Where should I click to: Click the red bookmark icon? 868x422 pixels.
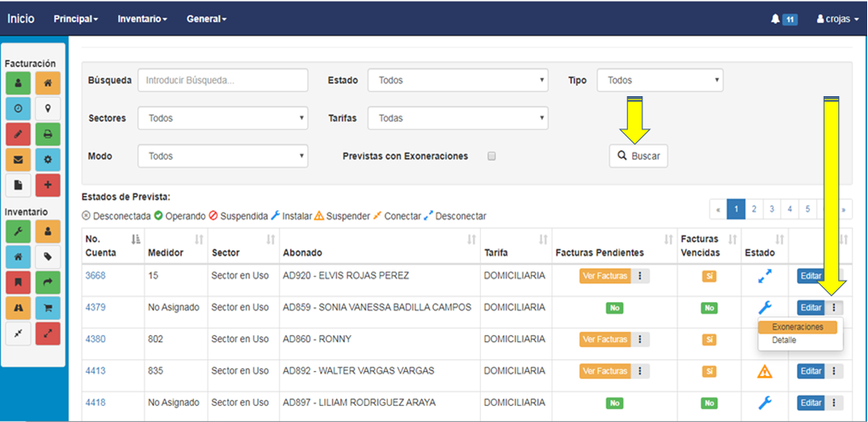click(18, 282)
